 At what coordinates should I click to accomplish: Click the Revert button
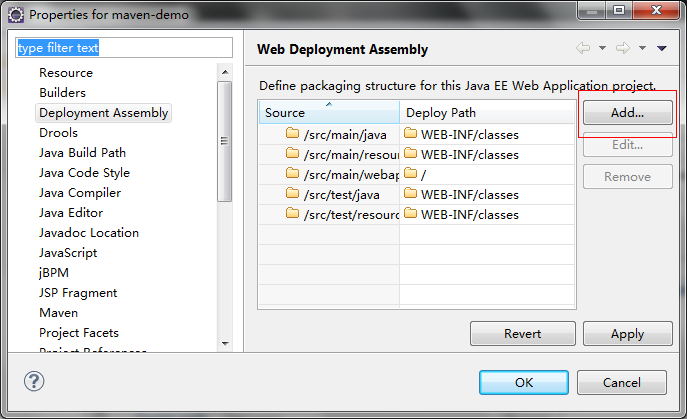(x=523, y=334)
